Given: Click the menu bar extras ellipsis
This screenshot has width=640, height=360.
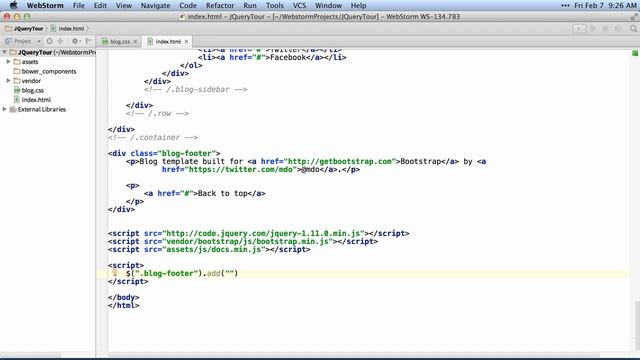Looking at the screenshot, I should pos(565,5).
